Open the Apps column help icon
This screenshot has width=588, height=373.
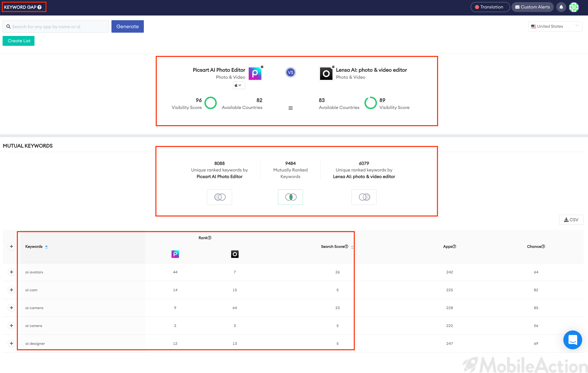[454, 246]
